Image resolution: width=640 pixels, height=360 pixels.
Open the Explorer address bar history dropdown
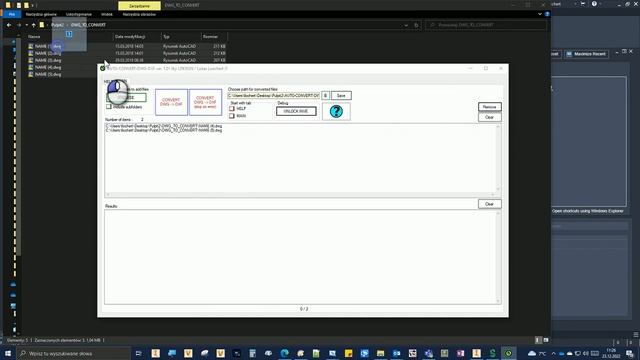point(406,25)
